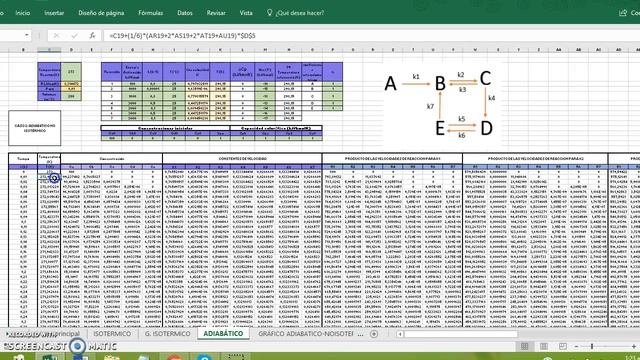The height and width of the screenshot is (360, 640).
Task: Select the CASO 2 ADIABATICO text box
Action: [x=35, y=128]
